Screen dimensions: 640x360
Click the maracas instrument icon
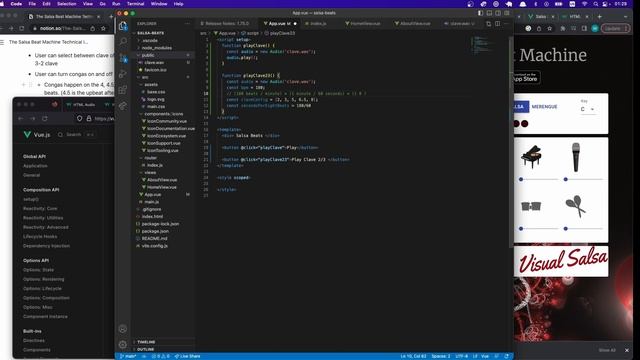tap(576, 206)
